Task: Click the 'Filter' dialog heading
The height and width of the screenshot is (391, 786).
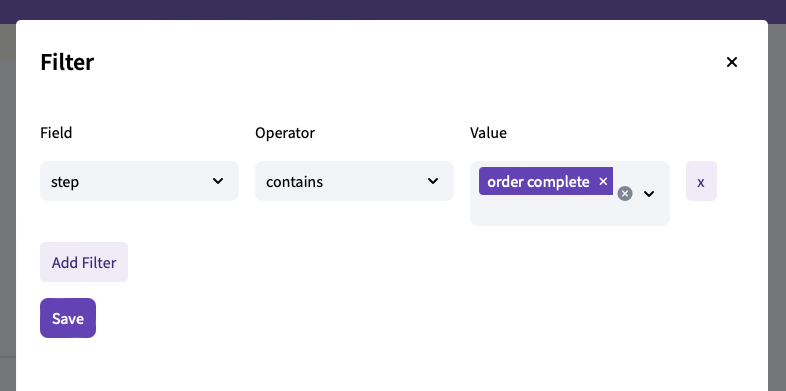Action: [67, 62]
